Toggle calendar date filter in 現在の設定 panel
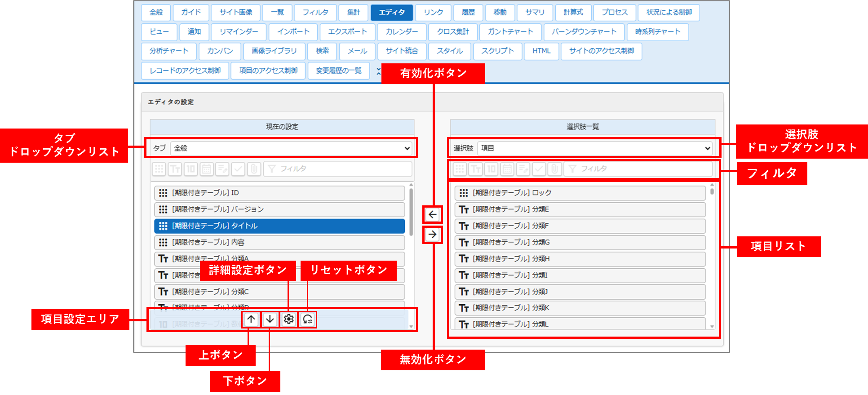The image size is (868, 395). point(207,169)
